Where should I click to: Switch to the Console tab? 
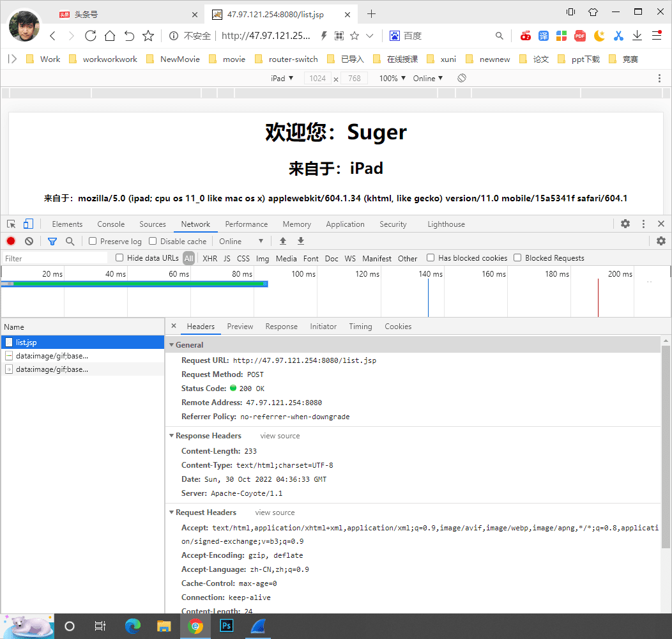(x=111, y=224)
